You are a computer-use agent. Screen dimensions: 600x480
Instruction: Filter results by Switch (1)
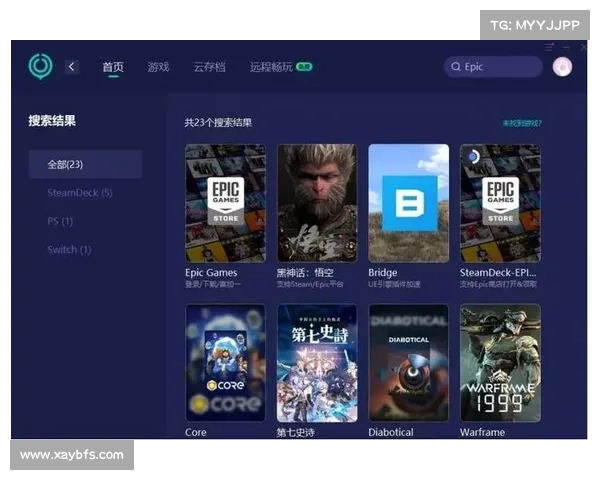point(69,250)
